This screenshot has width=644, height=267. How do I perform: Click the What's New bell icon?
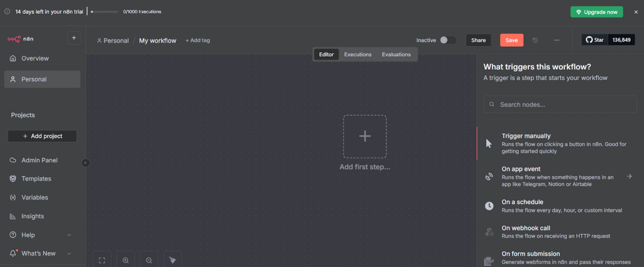[13, 253]
